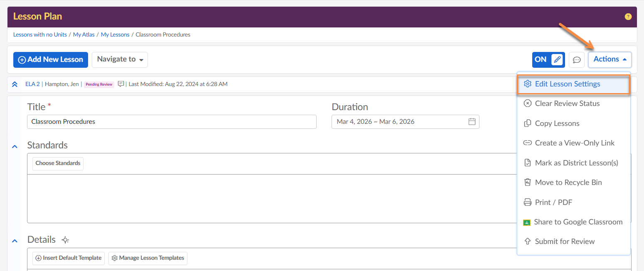644x271 pixels.
Task: Click the comment icon next to Pending Review
Action: (x=121, y=84)
